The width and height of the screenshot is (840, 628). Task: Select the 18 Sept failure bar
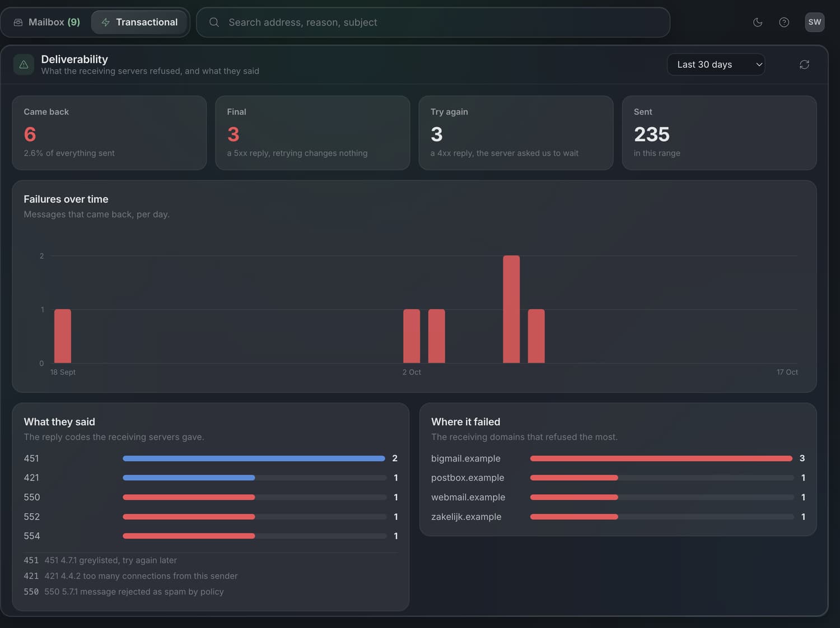coord(63,336)
